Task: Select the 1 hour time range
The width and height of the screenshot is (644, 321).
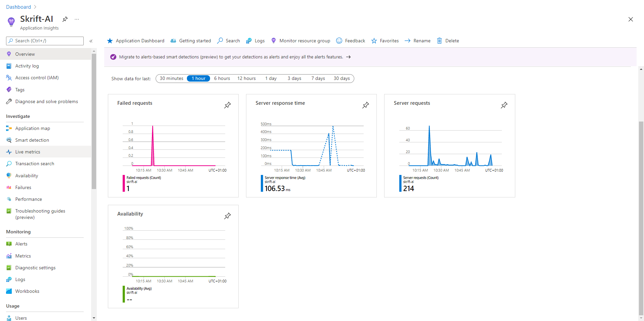Action: [198, 78]
